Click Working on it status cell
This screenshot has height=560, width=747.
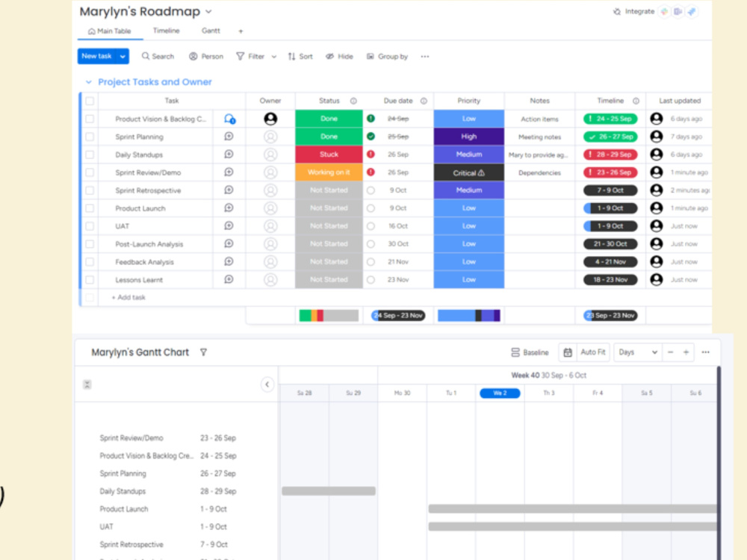click(x=329, y=172)
